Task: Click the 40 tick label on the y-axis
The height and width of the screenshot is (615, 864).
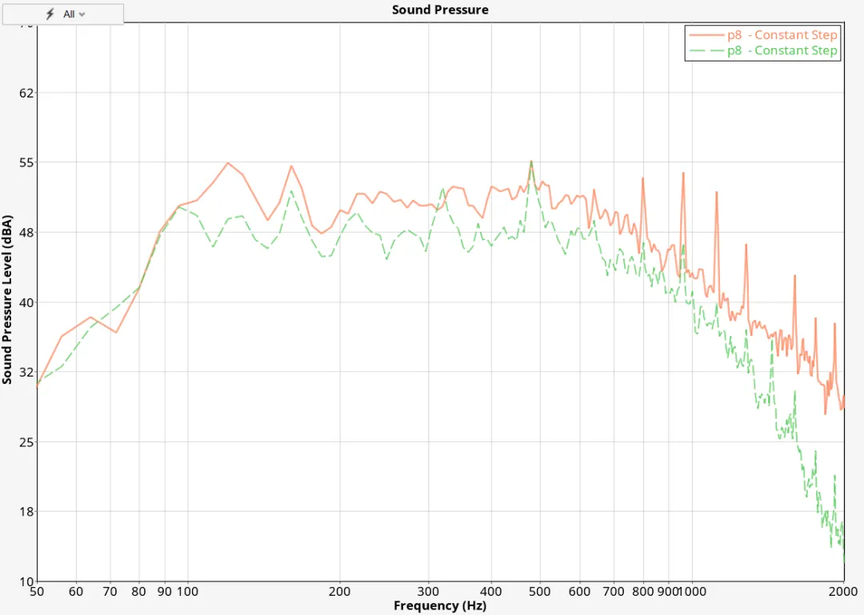Action: [x=26, y=303]
